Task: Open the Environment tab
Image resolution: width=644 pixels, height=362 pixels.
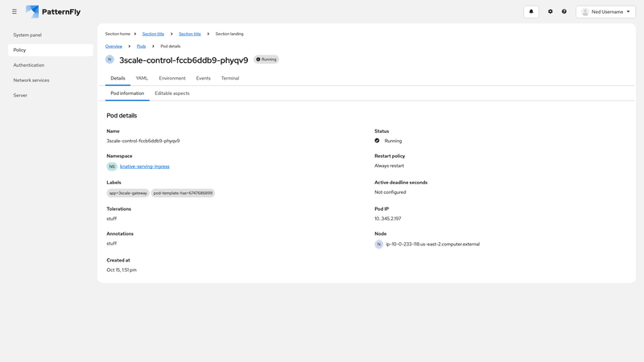Action: 172,78
